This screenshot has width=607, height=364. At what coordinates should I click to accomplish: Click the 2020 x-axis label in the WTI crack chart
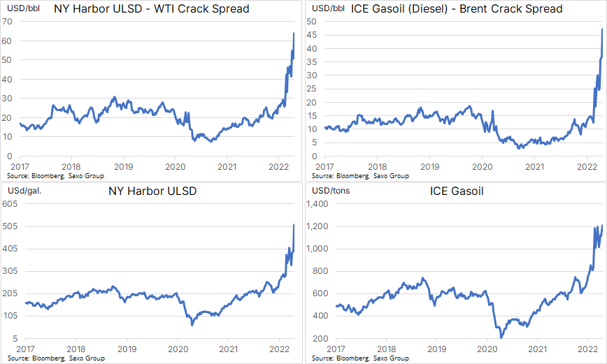tap(175, 167)
